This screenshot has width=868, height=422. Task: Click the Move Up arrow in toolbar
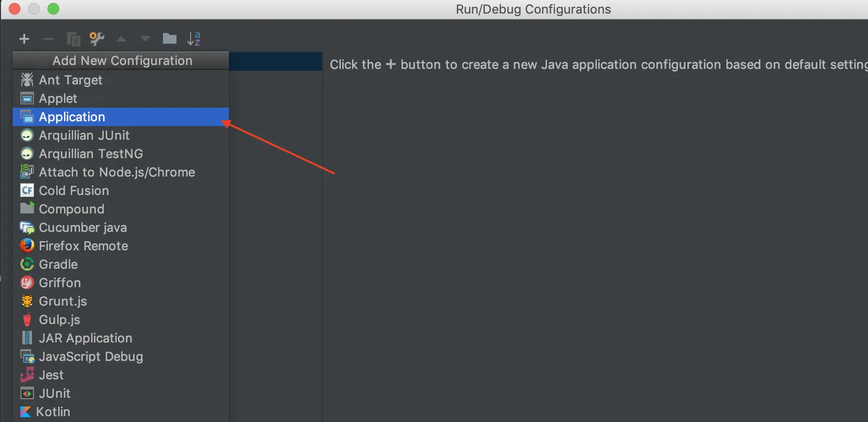121,39
